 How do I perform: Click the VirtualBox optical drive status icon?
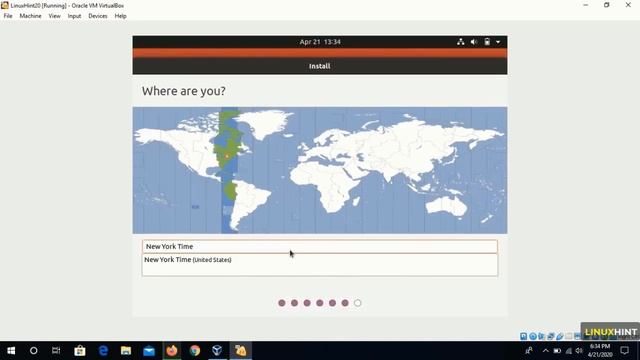(x=533, y=336)
